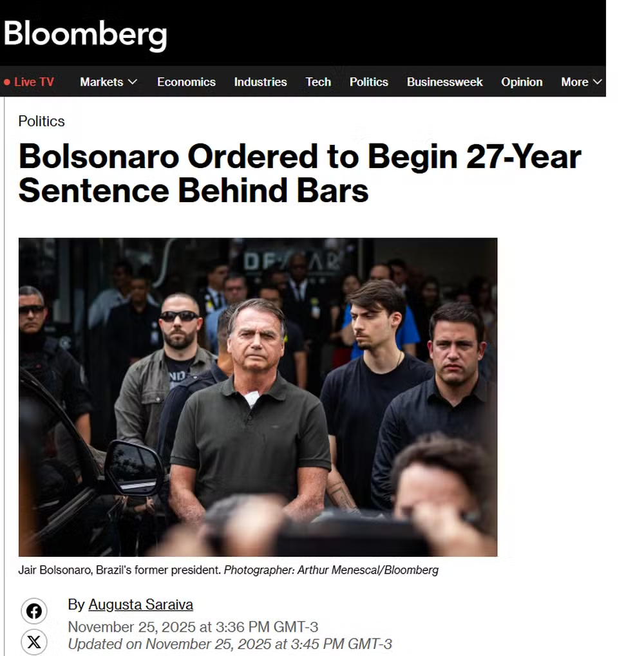Viewport: 644px width, 656px height.
Task: Open the Tech section
Action: pyautogui.click(x=318, y=82)
